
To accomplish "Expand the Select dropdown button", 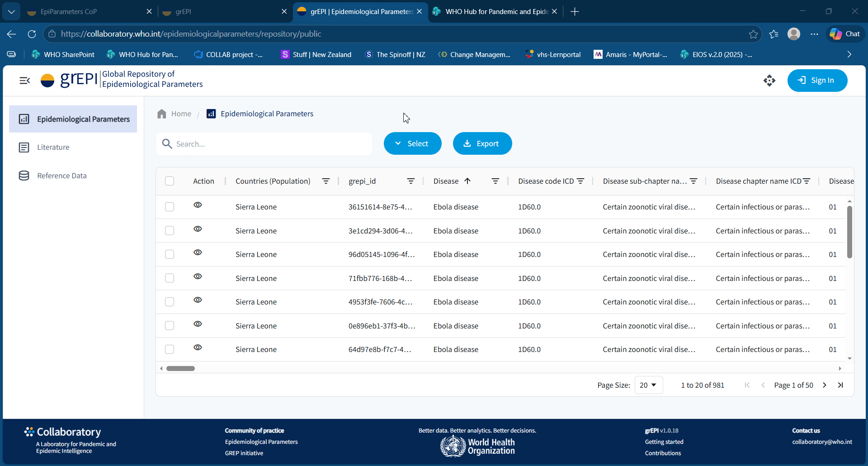I will click(412, 143).
